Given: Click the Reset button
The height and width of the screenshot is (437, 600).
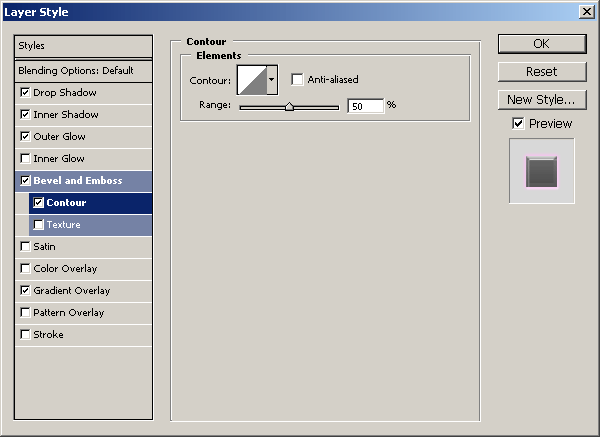Looking at the screenshot, I should (x=542, y=72).
